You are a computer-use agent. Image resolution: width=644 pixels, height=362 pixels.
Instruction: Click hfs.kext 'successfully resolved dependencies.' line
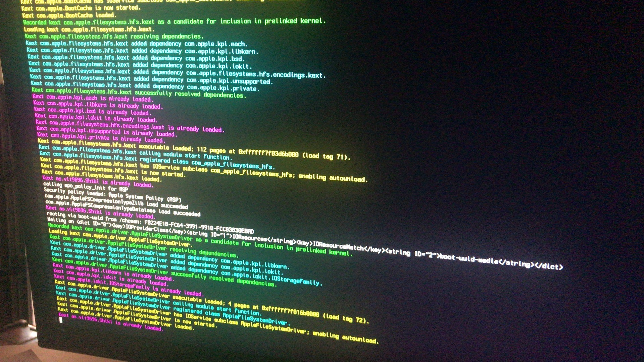(x=139, y=93)
